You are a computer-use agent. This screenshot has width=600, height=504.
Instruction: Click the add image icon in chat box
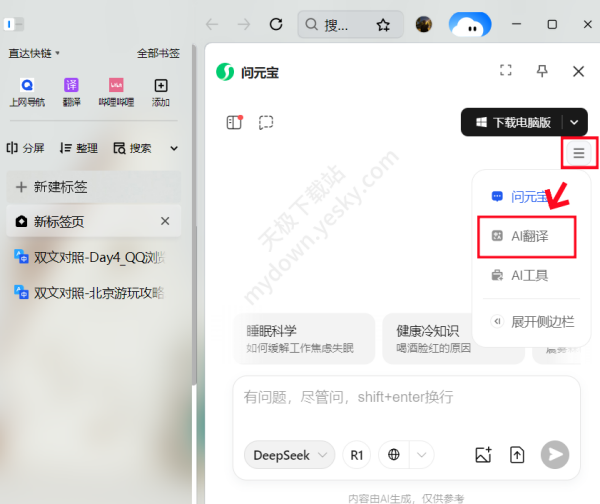pyautogui.click(x=483, y=455)
